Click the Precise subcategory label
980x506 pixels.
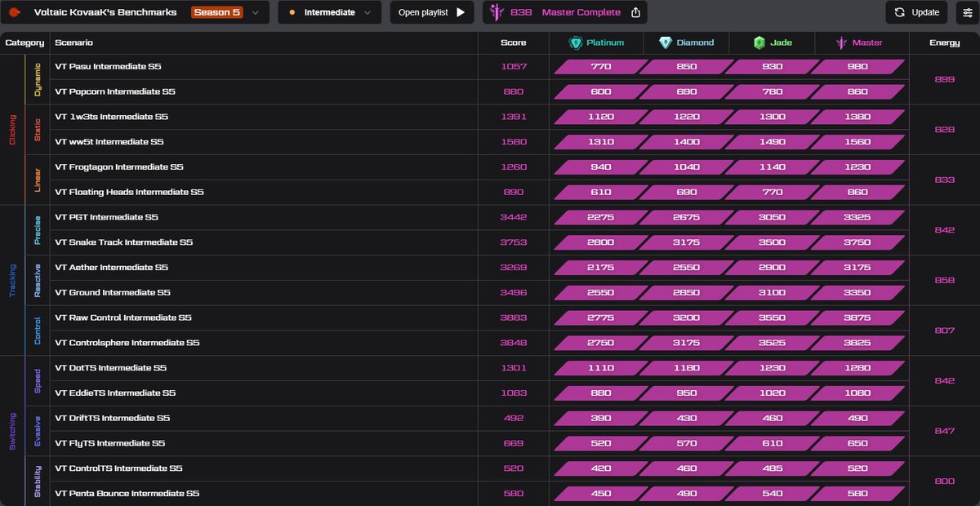coord(38,230)
